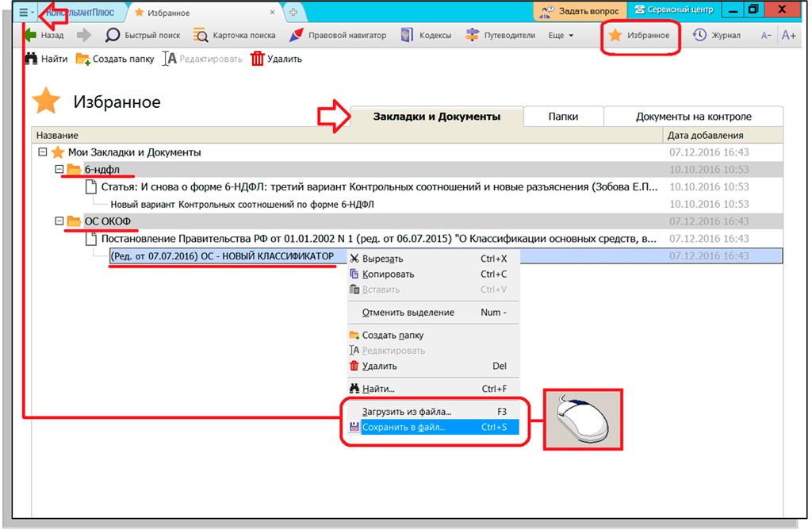Choose Отменить выделение in context menu

coord(433,313)
